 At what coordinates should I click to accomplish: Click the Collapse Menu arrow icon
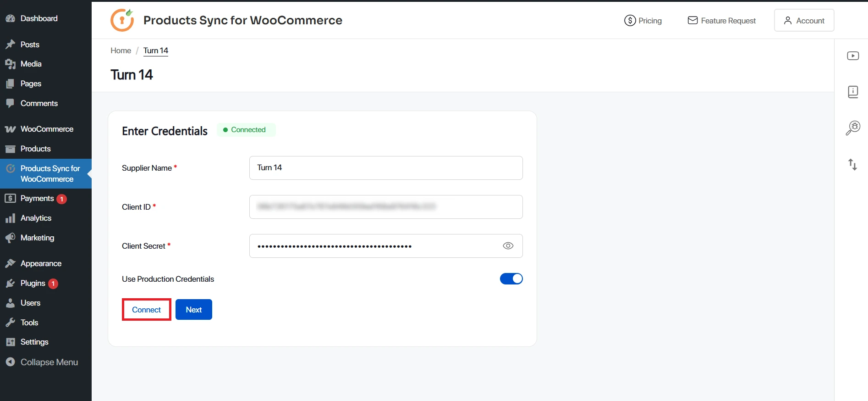click(10, 362)
